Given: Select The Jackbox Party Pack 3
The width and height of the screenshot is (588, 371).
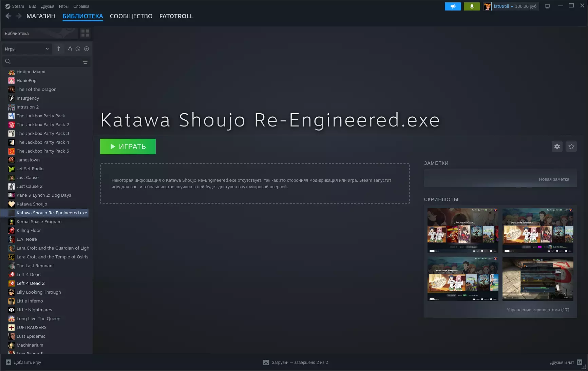Looking at the screenshot, I should pyautogui.click(x=43, y=134).
